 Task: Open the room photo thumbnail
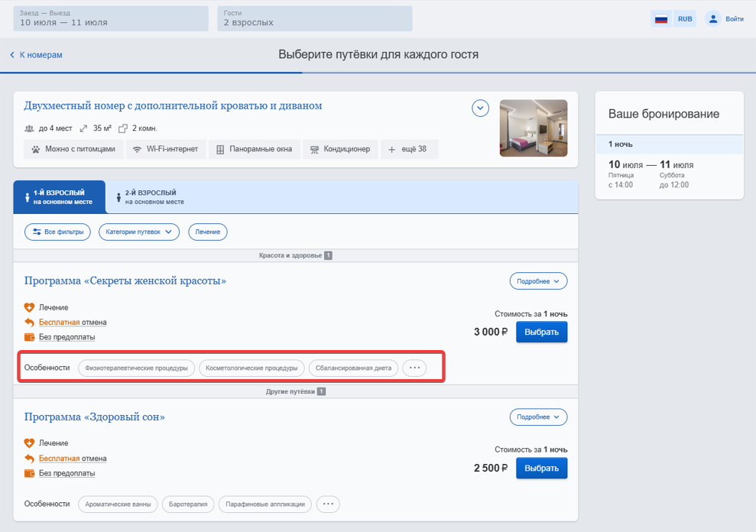(x=534, y=128)
